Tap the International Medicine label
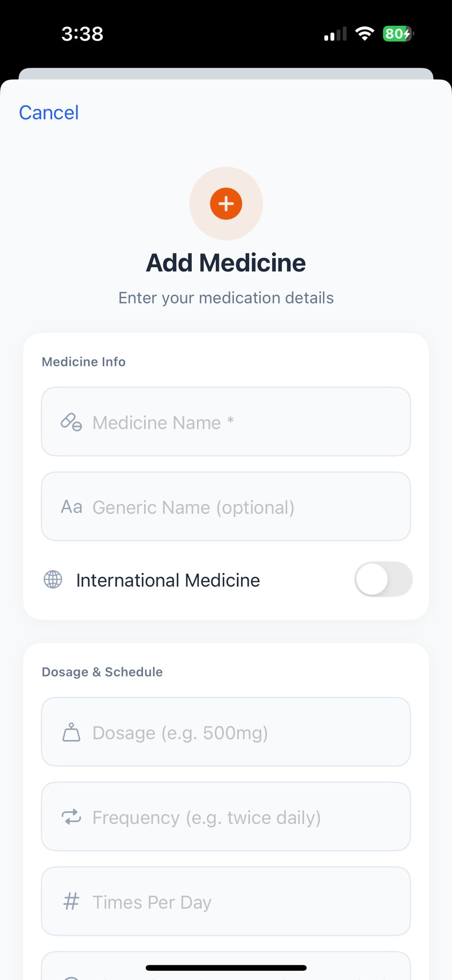 coord(168,580)
